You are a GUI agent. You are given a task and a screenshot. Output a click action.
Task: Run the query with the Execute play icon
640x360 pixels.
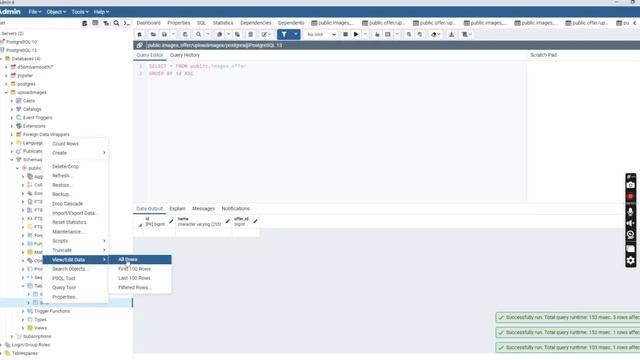[x=356, y=35]
